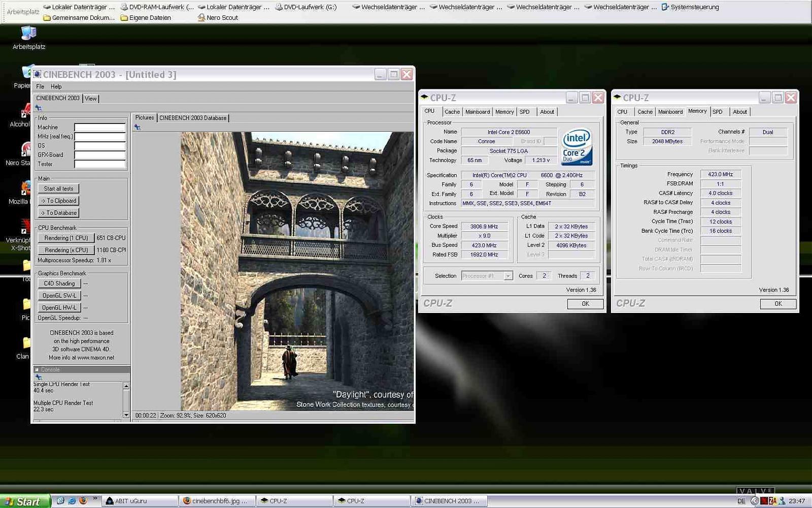Switch to Cache tab in left CPU-Z window

tap(452, 112)
